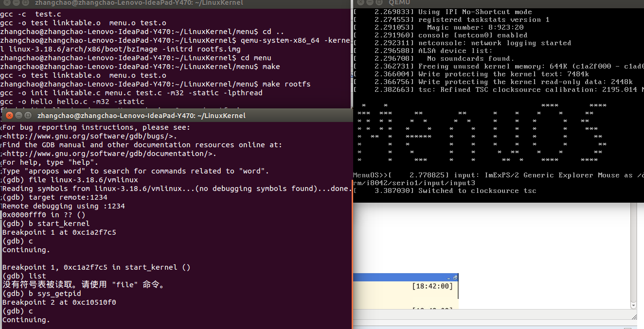Click the "gcc -o init linktable.c" line
The image size is (644, 329).
[x=131, y=93]
